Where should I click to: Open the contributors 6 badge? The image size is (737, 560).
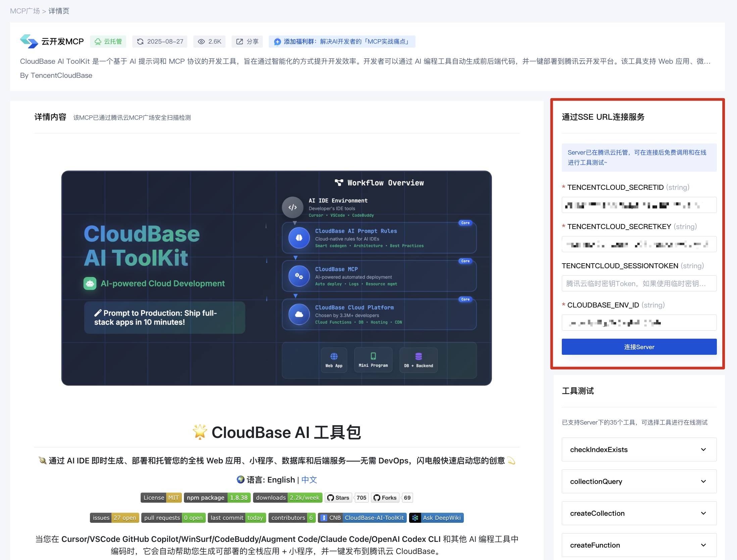292,518
